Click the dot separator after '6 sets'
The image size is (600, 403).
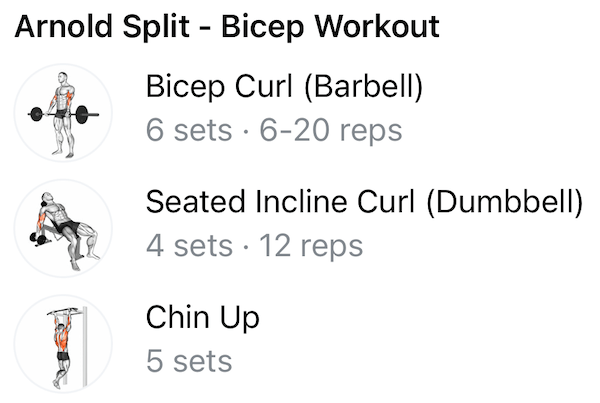219,132
